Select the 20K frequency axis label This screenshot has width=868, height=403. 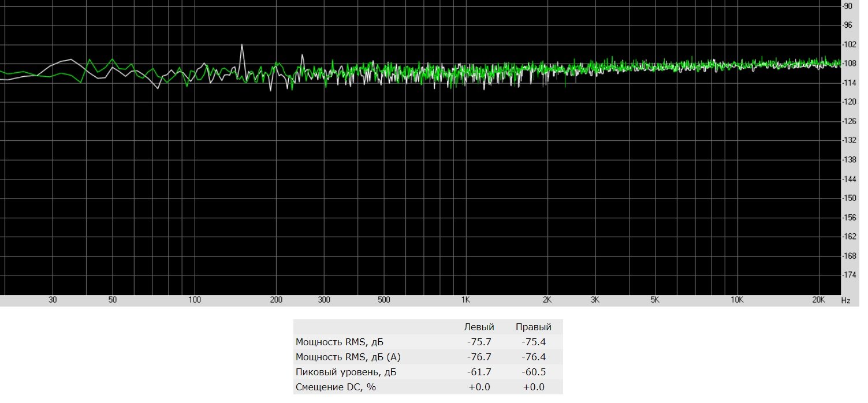coord(818,300)
